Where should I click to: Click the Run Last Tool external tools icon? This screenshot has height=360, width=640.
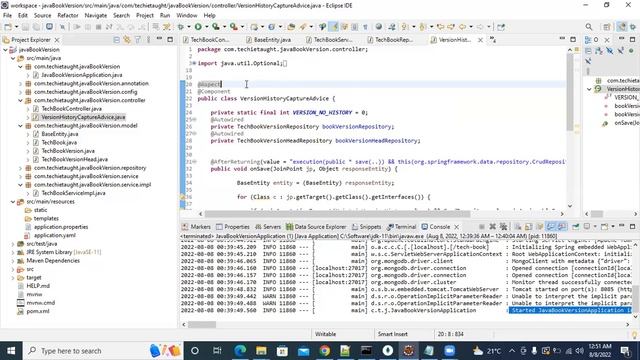[233, 27]
